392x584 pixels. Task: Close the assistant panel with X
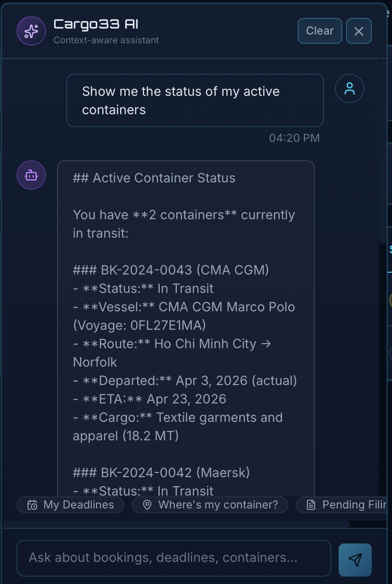(358, 31)
